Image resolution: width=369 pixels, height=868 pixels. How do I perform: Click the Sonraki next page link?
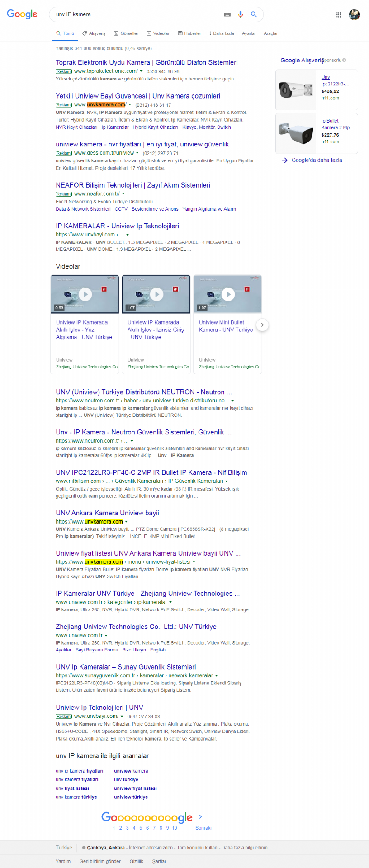pyautogui.click(x=203, y=828)
